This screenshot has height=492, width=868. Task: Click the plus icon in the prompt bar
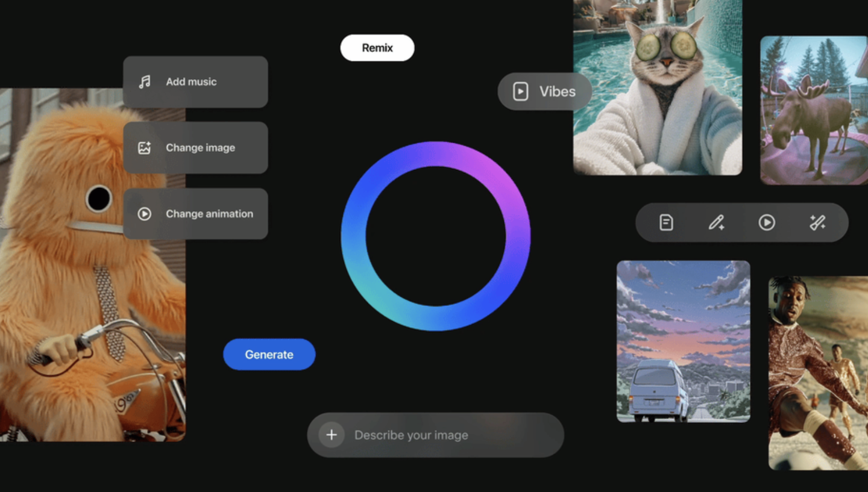331,435
